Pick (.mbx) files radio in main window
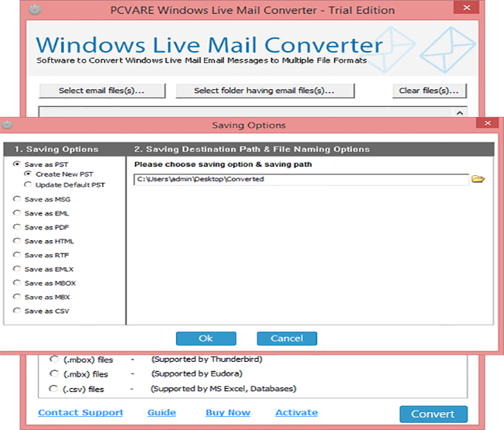504x430 pixels. [x=54, y=373]
